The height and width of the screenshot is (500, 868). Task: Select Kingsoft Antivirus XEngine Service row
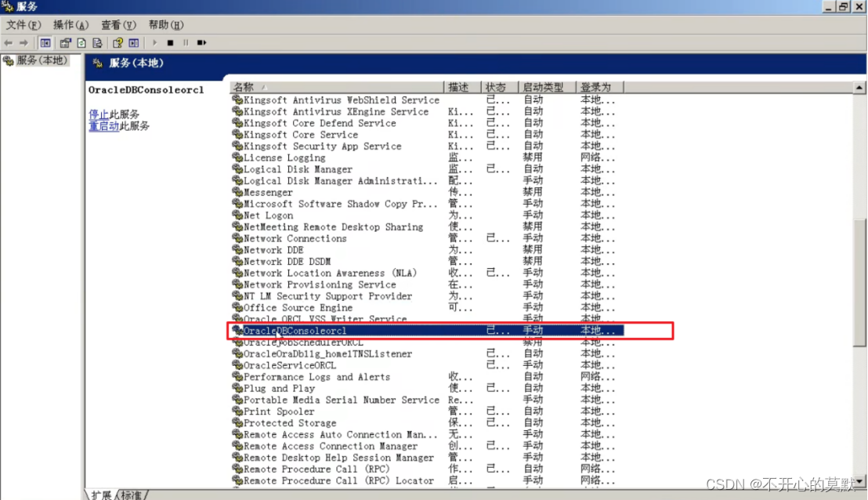(x=427, y=111)
